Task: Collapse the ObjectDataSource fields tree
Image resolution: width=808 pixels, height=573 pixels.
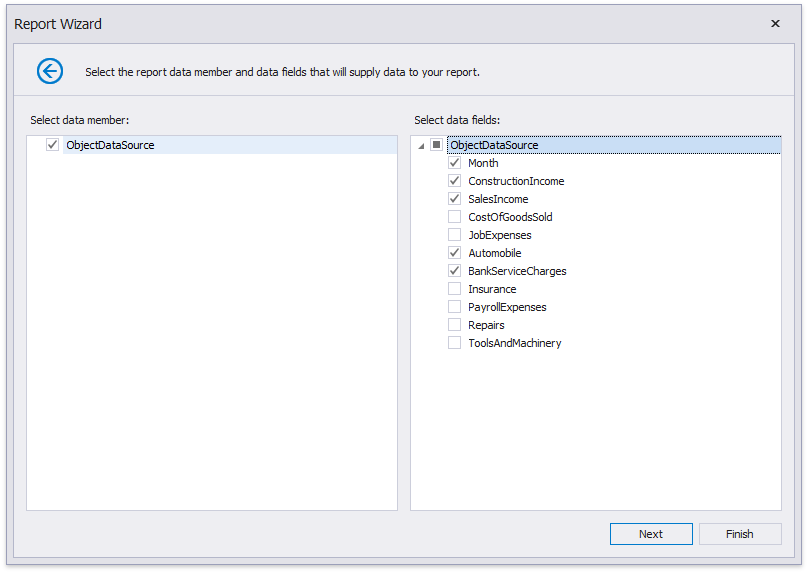Action: pos(421,146)
